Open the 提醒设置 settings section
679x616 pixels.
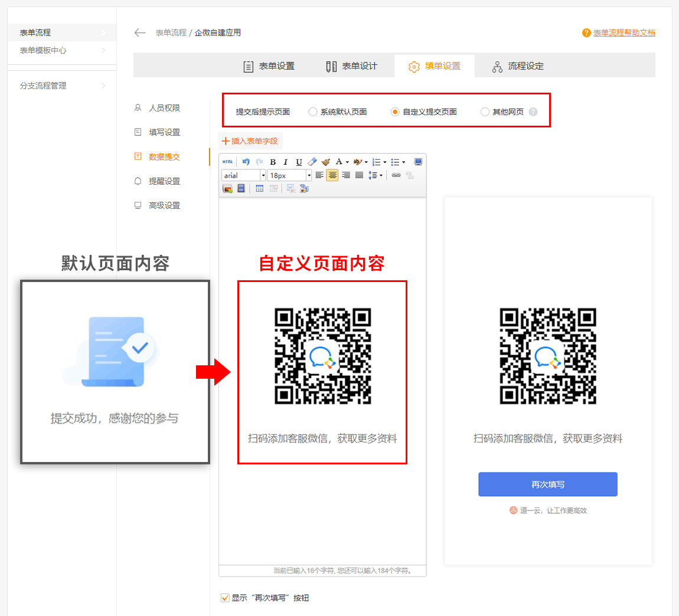tap(157, 181)
